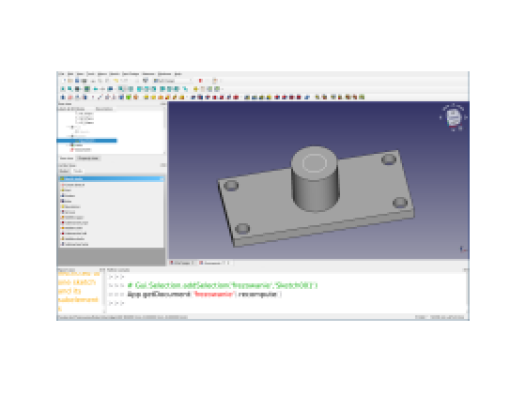Image resolution: width=526 pixels, height=394 pixels.
Task: Click the red macro recording icon
Action: pyautogui.click(x=201, y=81)
